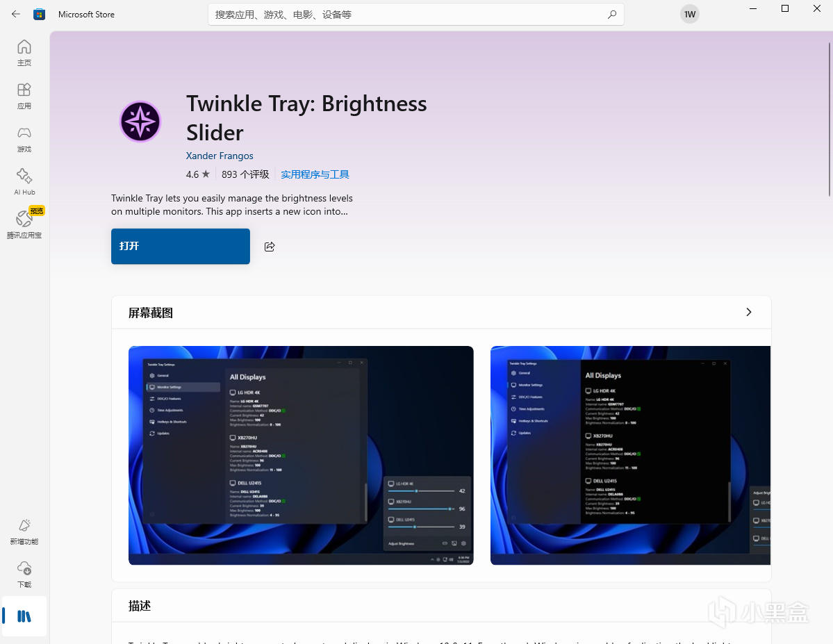Open the library icon in sidebar
The width and height of the screenshot is (833, 644).
coord(24,616)
